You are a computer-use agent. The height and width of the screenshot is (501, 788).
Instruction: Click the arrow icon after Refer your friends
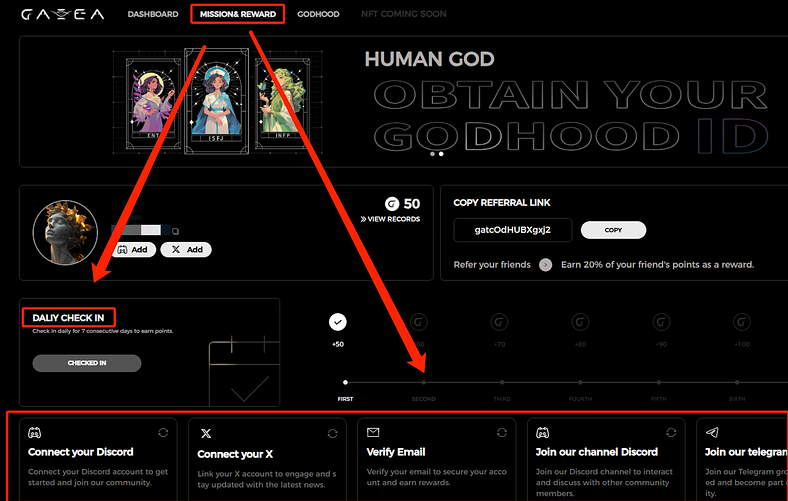tap(546, 265)
